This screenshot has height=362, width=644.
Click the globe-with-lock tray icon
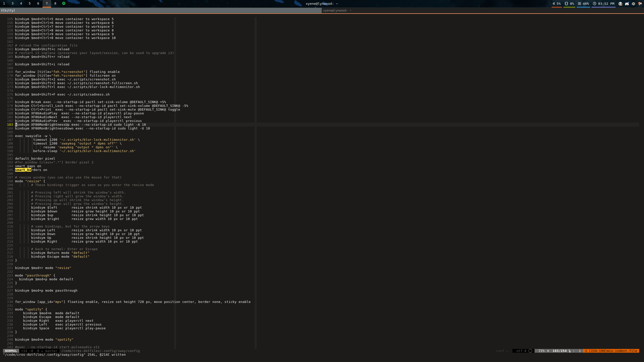(620, 4)
